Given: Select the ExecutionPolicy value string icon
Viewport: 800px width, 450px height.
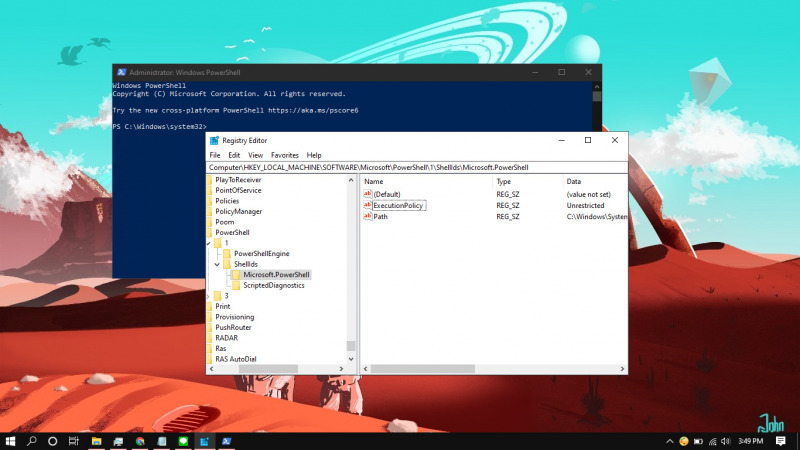Looking at the screenshot, I should [x=367, y=205].
